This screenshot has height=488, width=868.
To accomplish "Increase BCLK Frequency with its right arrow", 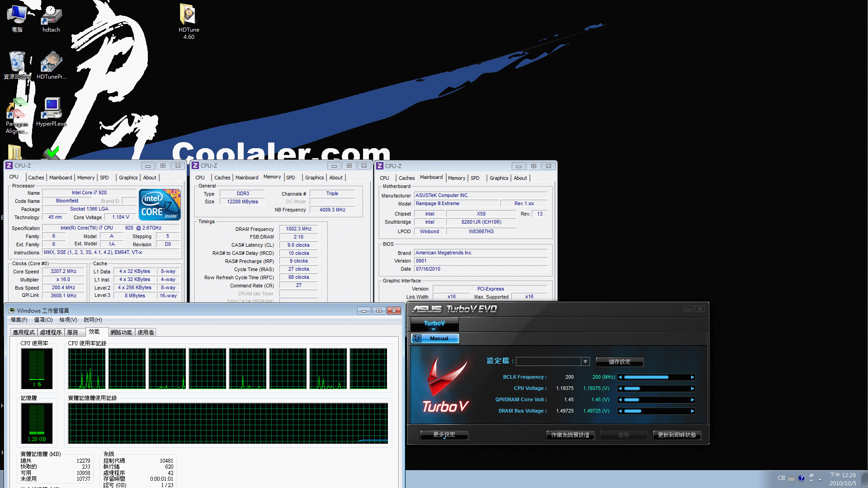I will pyautogui.click(x=692, y=377).
